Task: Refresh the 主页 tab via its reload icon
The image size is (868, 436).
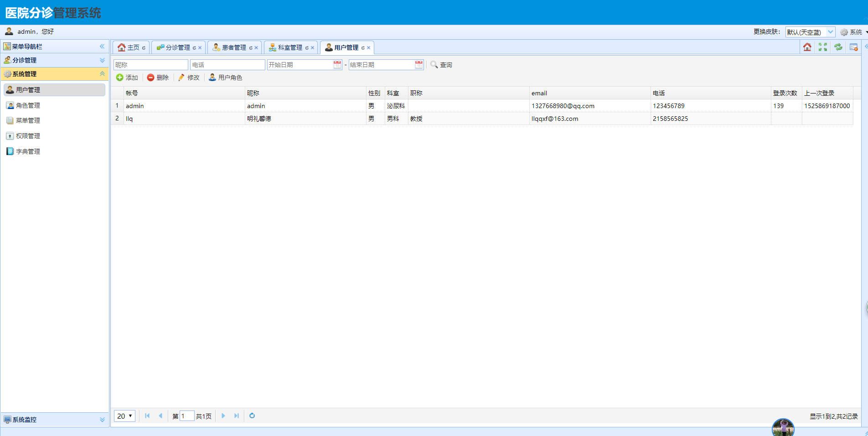Action: [x=144, y=48]
